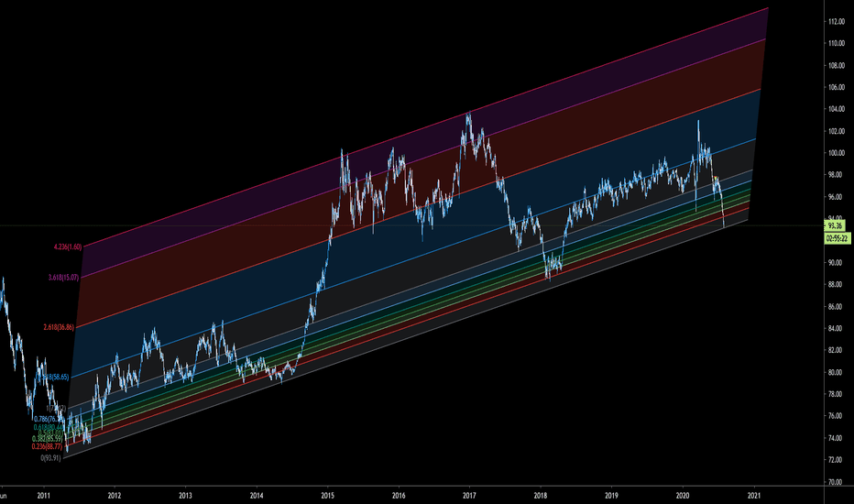Click the 2019 label on time axis
The image size is (854, 504).
611,496
